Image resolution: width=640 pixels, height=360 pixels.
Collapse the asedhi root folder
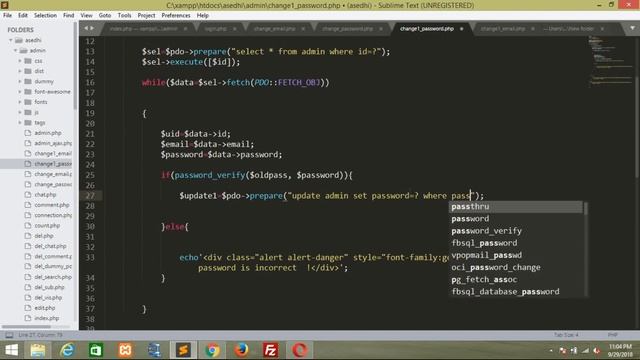click(x=11, y=40)
